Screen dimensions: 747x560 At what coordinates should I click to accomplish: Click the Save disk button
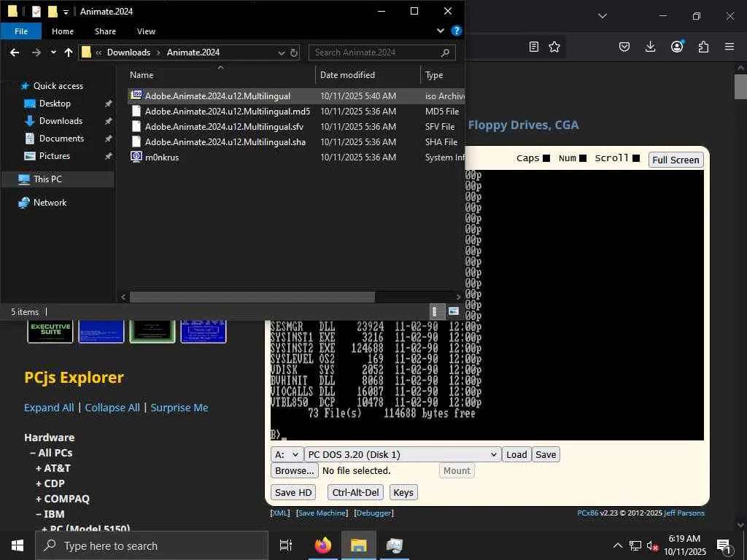(x=546, y=455)
